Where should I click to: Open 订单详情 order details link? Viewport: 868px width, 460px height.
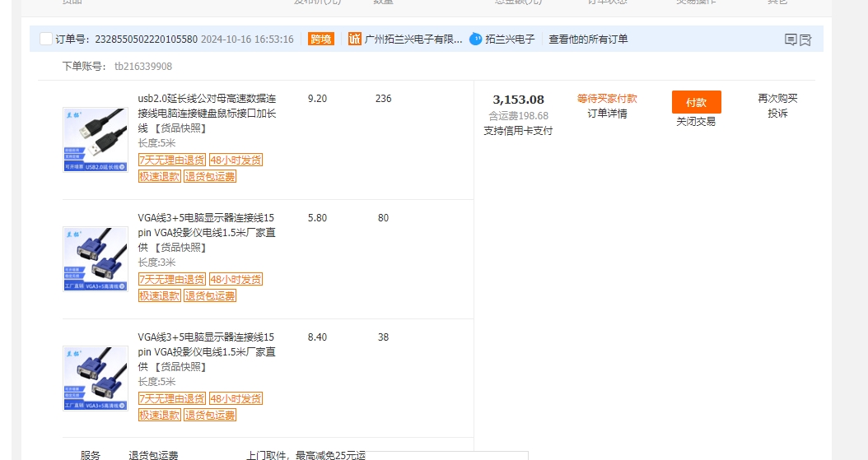(x=607, y=114)
